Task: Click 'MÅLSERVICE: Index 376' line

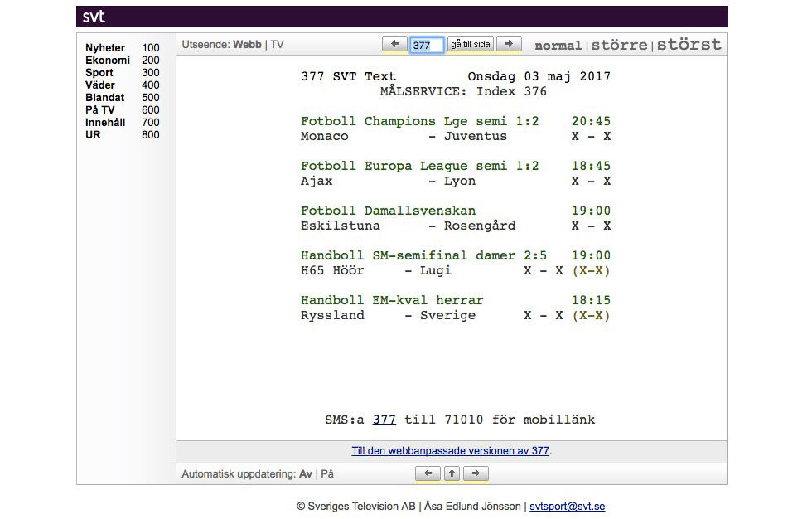Action: (463, 92)
